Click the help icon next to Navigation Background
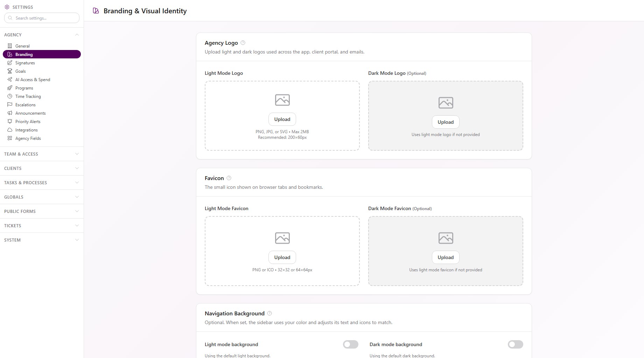644x358 pixels. pyautogui.click(x=269, y=313)
